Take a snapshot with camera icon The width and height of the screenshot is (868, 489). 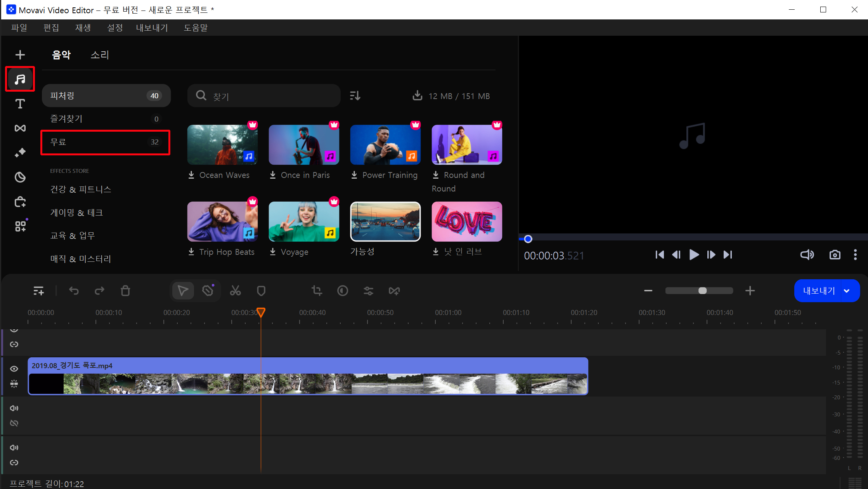(835, 255)
